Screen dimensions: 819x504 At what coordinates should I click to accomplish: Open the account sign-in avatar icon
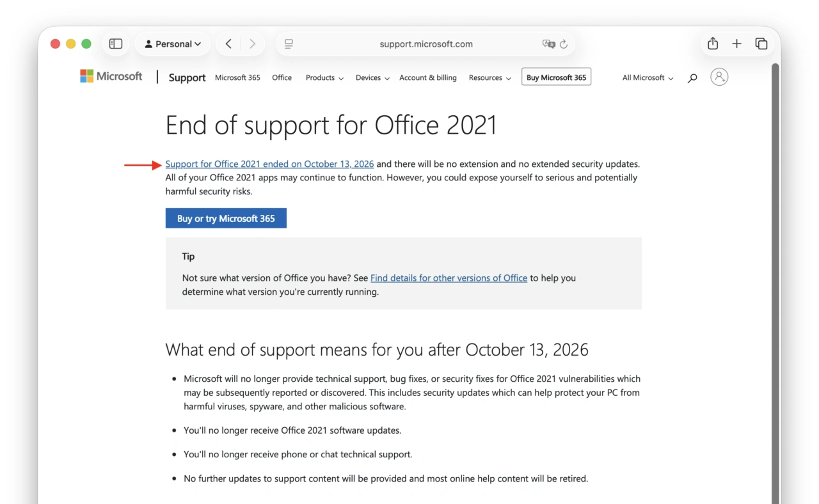[719, 77]
